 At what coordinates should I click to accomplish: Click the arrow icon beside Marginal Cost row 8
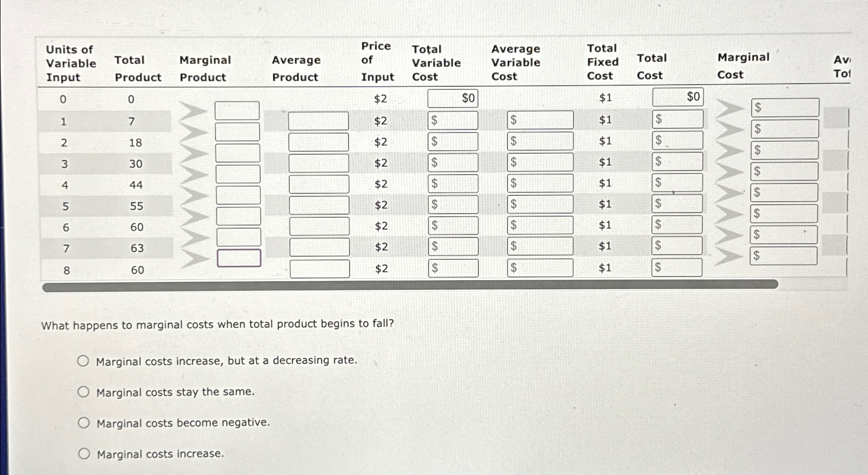click(x=730, y=256)
